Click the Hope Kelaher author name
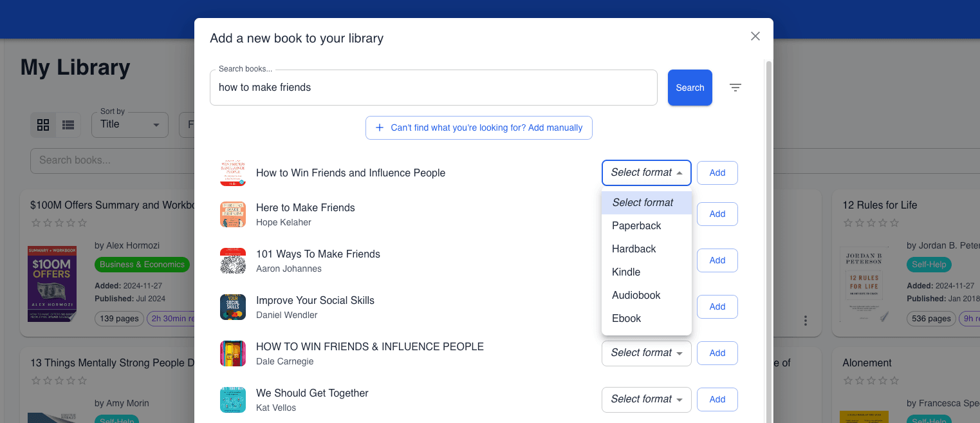The image size is (980, 423). [x=284, y=222]
